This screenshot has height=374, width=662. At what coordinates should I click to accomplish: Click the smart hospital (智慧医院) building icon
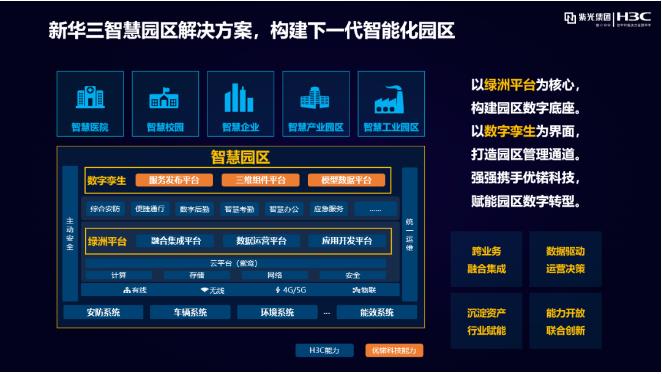pyautogui.click(x=90, y=98)
